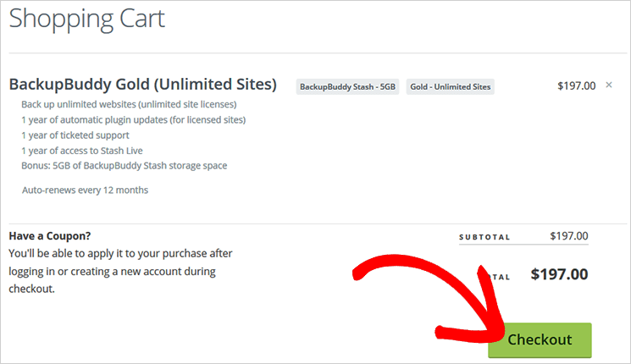Screen dimensions: 631x364
Task: Click the Shopping Cart heading
Action: 87,19
